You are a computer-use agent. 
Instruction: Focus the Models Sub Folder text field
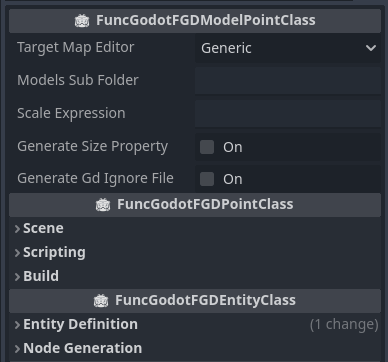click(x=288, y=81)
